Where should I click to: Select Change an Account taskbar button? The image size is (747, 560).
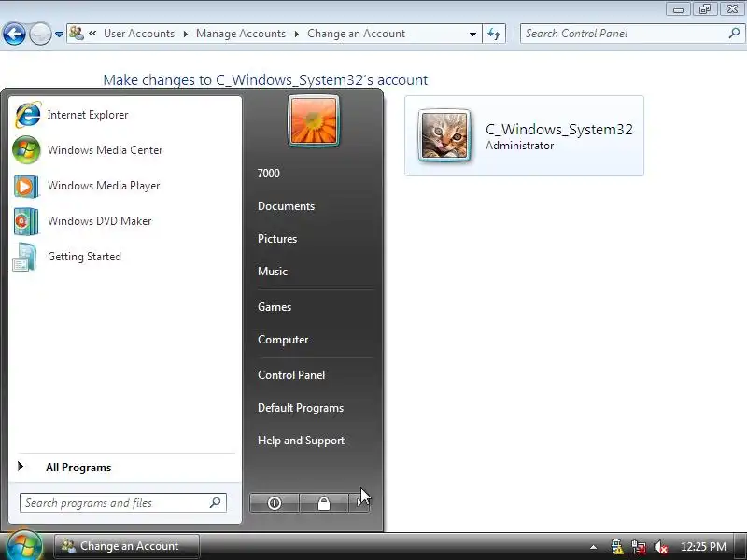click(127, 546)
